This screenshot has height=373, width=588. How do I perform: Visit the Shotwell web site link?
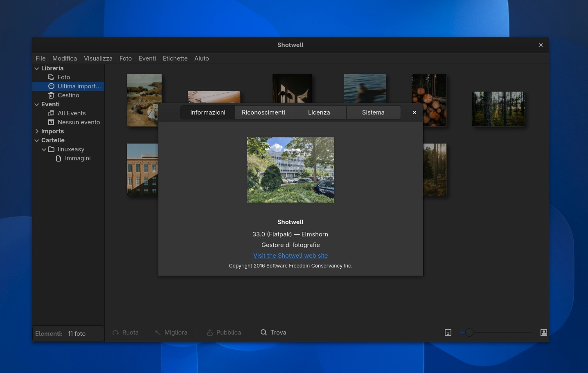point(291,256)
